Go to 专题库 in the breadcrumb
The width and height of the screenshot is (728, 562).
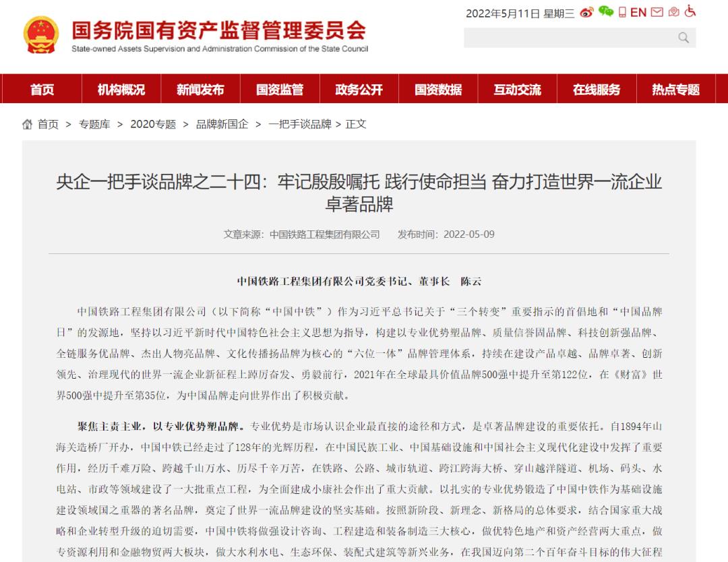[x=94, y=124]
